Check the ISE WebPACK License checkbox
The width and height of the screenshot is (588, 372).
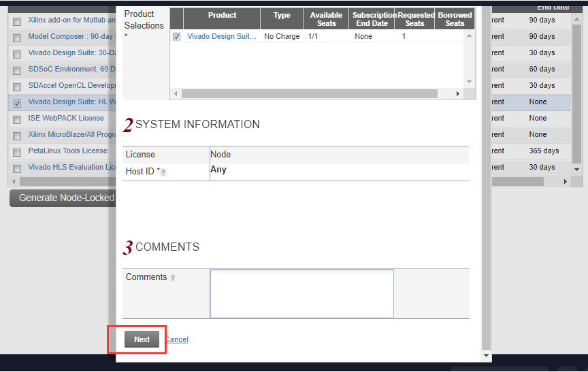(17, 120)
